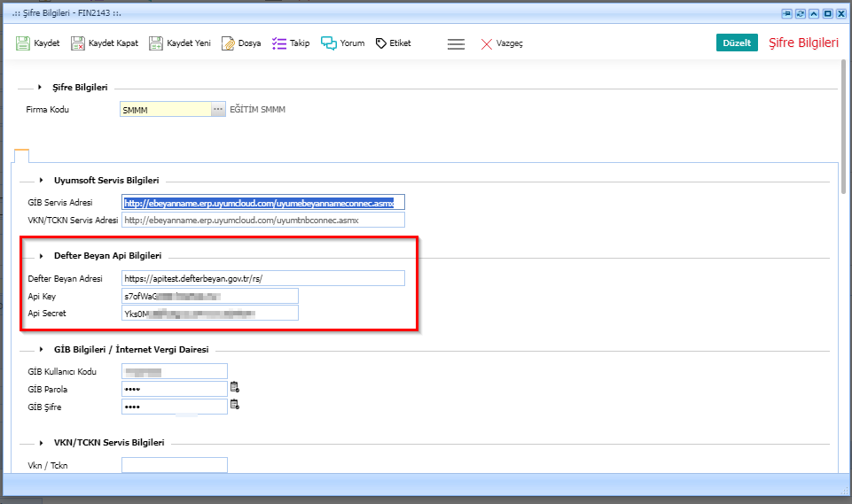Click Kaydet Yeni save-and-new icon

pos(156,43)
